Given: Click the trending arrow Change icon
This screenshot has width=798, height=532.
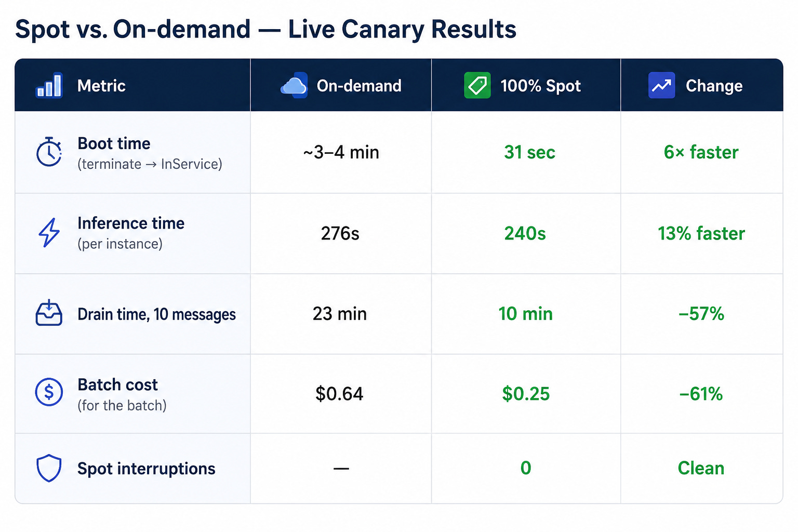Looking at the screenshot, I should (x=661, y=85).
